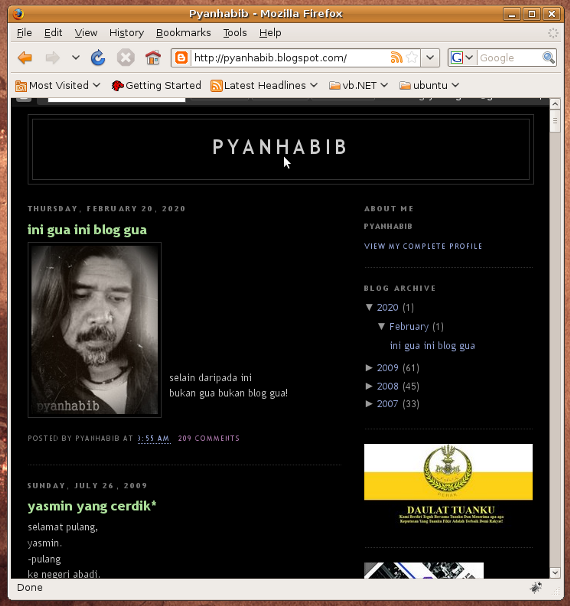
Task: Click the PYANHABIB blog header title
Action: pos(280,147)
